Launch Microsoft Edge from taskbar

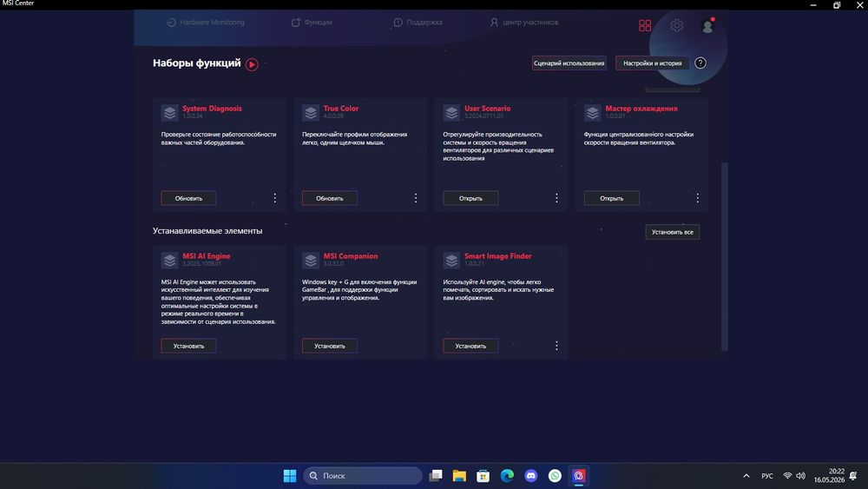click(507, 476)
